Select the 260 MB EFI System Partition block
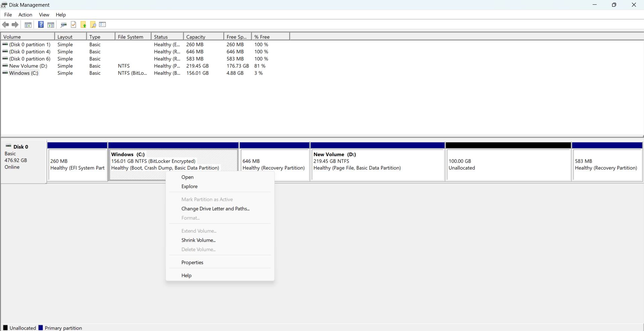The width and height of the screenshot is (644, 331). [x=77, y=162]
